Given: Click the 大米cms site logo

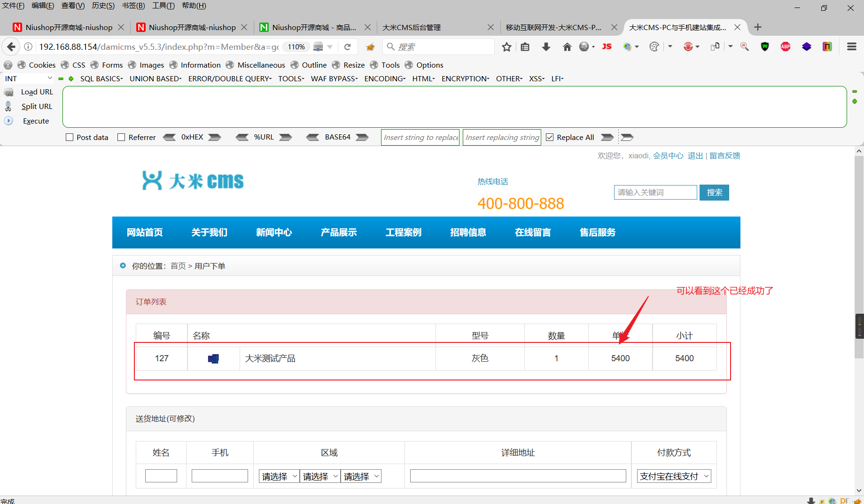Looking at the screenshot, I should click(x=193, y=181).
